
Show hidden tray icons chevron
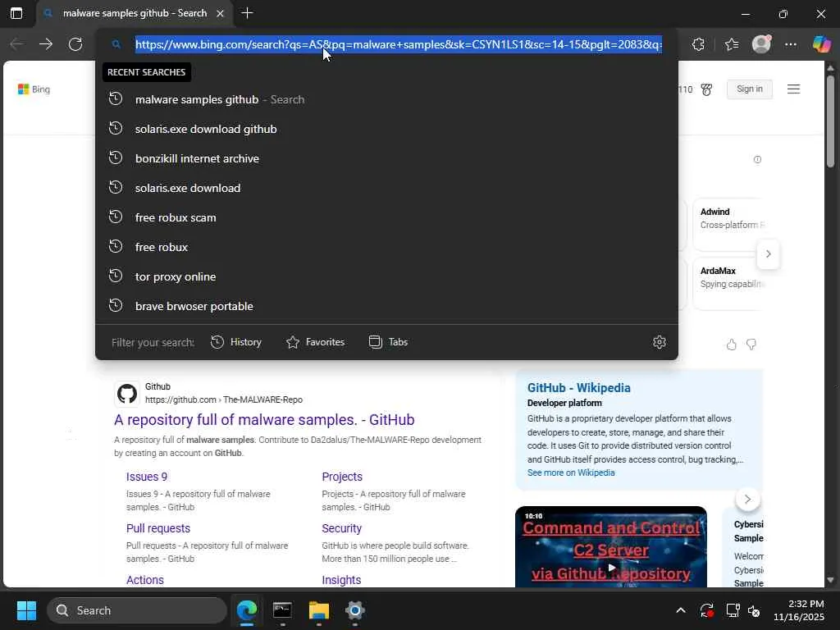tap(680, 610)
